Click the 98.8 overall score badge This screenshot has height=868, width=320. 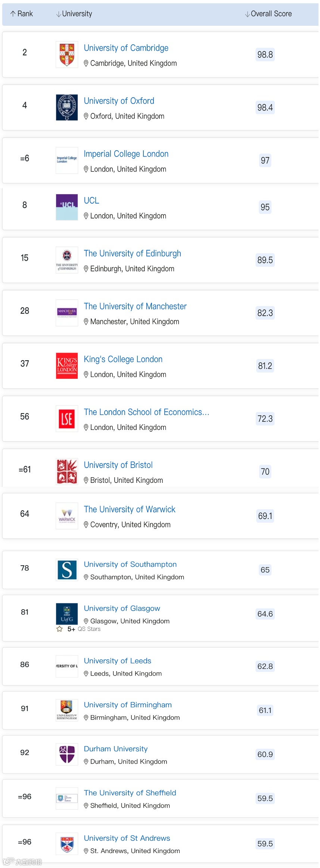coord(265,54)
